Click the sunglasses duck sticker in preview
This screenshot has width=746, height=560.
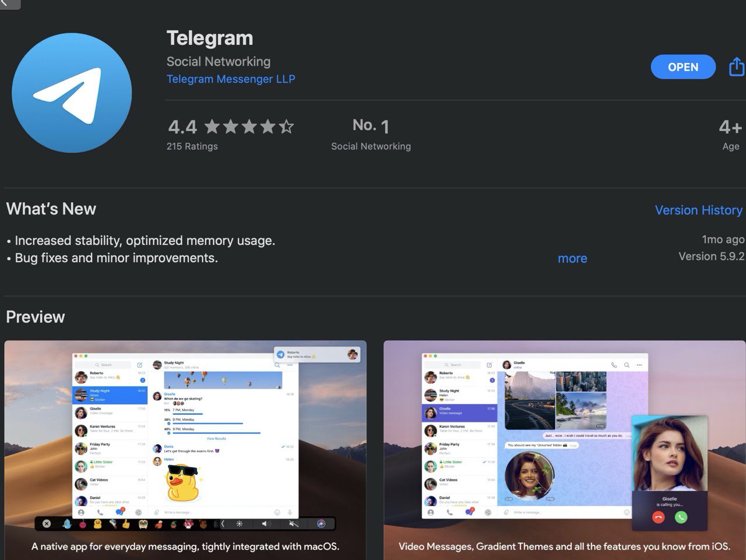coord(184,484)
